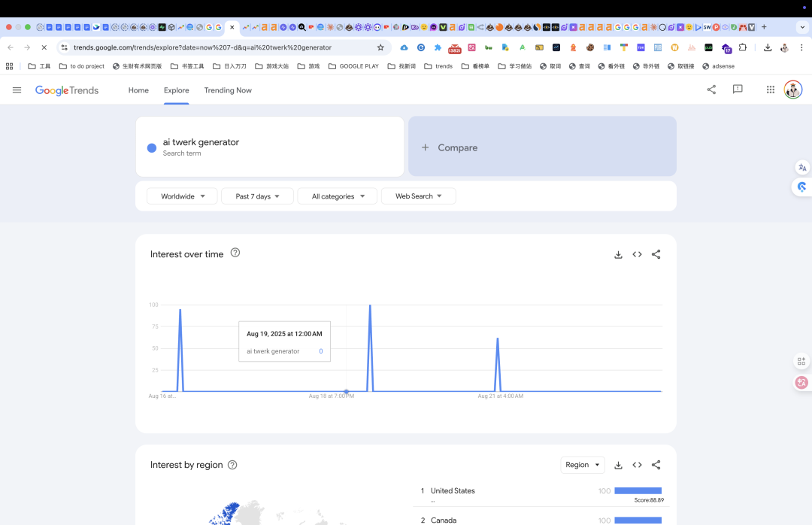Screen dimensions: 812x525
Task: Click the pink floating translate icon
Action: (x=801, y=383)
